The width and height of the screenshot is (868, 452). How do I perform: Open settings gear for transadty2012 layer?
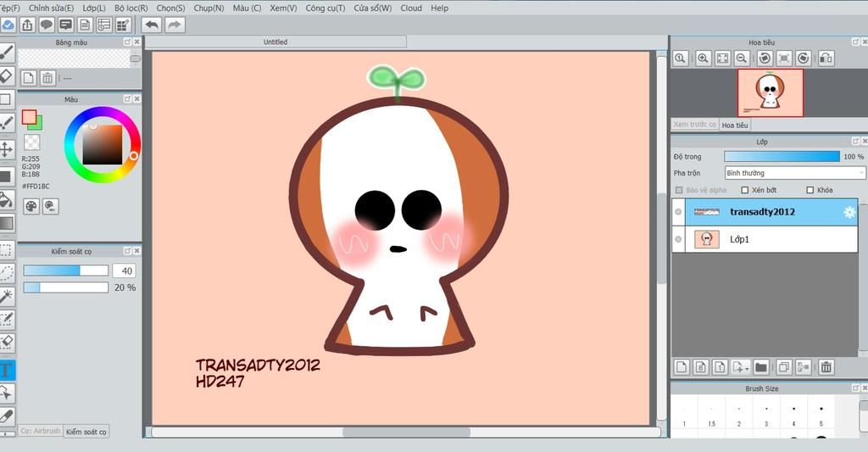pos(849,212)
